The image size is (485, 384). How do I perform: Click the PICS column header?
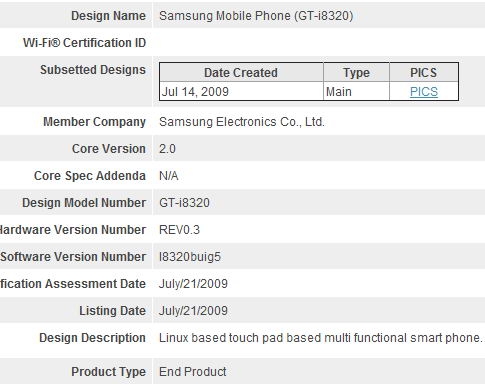(424, 73)
